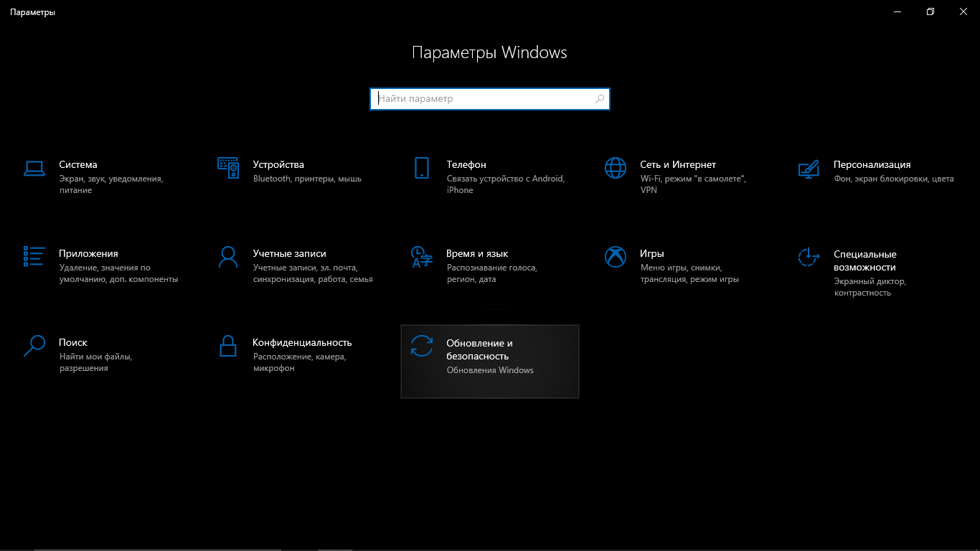The height and width of the screenshot is (551, 980).
Task: Click the ease-of-access icon for Специальные возможности
Action: (x=809, y=257)
